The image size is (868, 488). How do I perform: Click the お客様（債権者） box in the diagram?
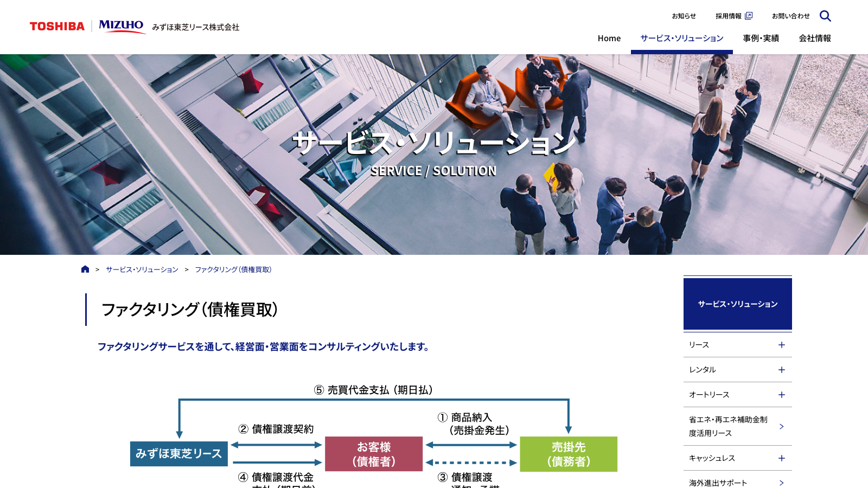pyautogui.click(x=373, y=454)
